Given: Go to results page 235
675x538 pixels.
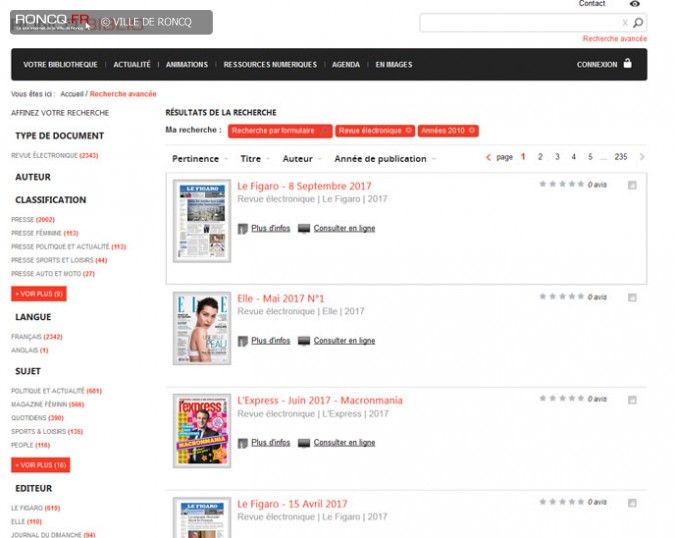Looking at the screenshot, I should point(621,157).
